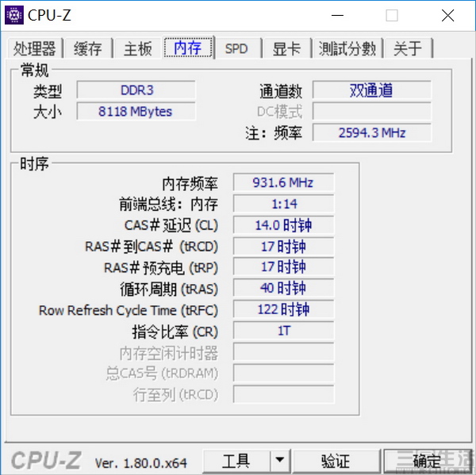
Task: Click the 1T command rate value
Action: (x=283, y=331)
